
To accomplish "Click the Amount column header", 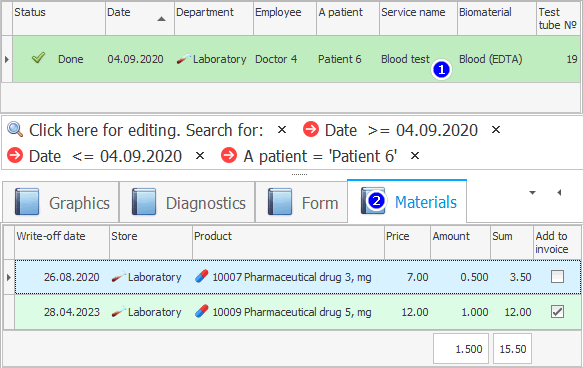I will coord(460,242).
